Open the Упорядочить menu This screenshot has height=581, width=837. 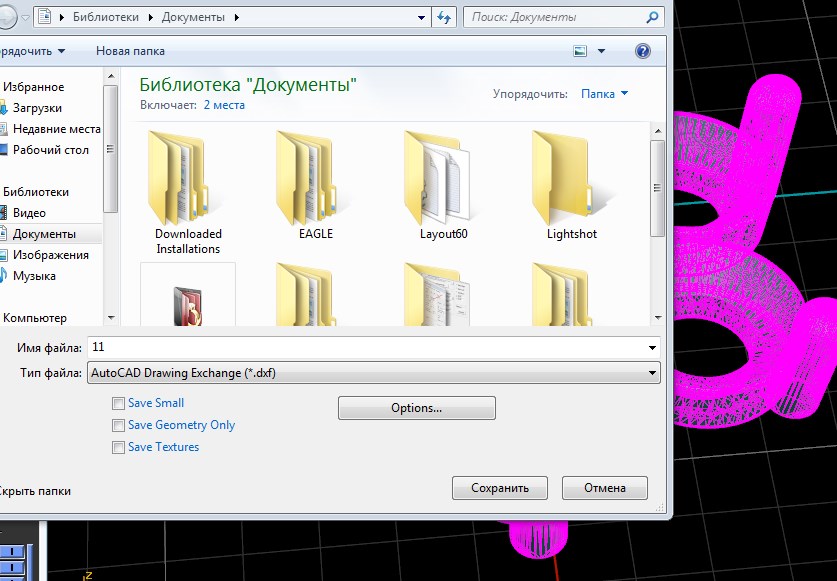pyautogui.click(x=32, y=51)
